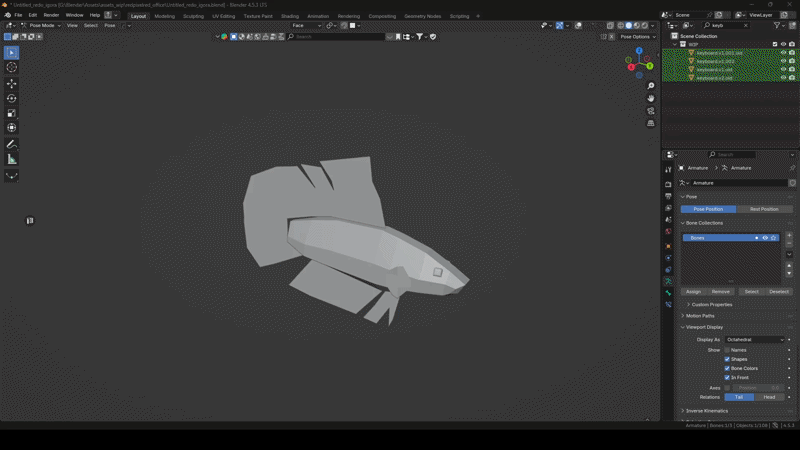Click the Assign button for bone collections
Screen dimensions: 800x450
(693, 292)
